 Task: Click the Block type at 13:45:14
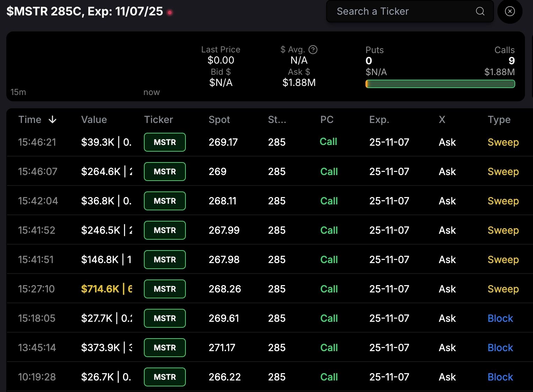pos(500,348)
